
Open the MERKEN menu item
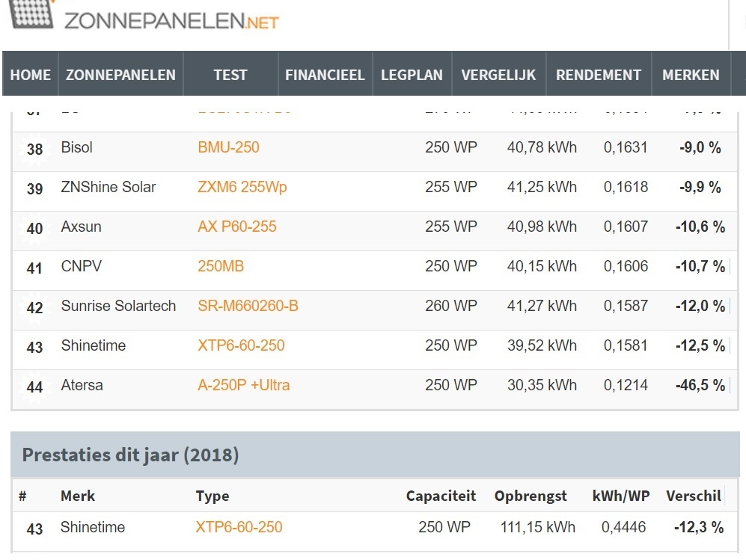[x=691, y=75]
